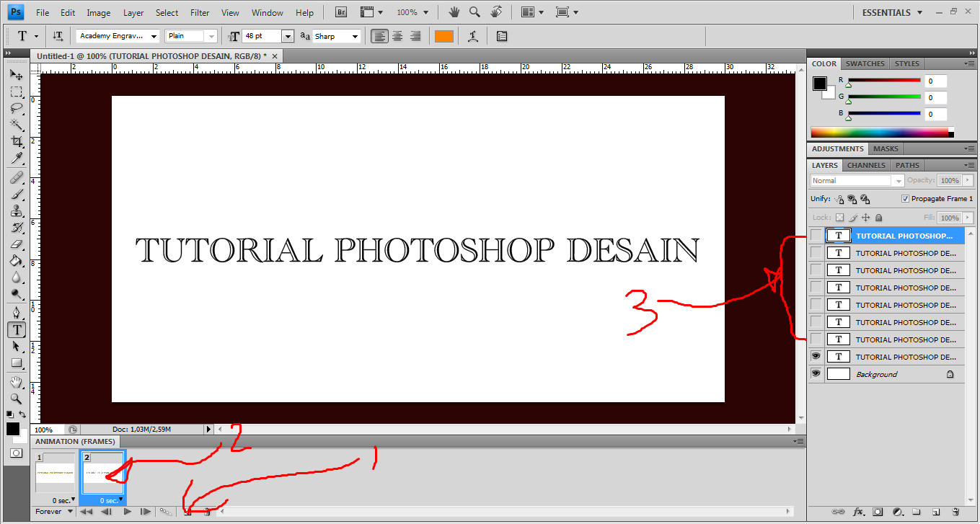Hide the bottom visible text layer

[816, 357]
